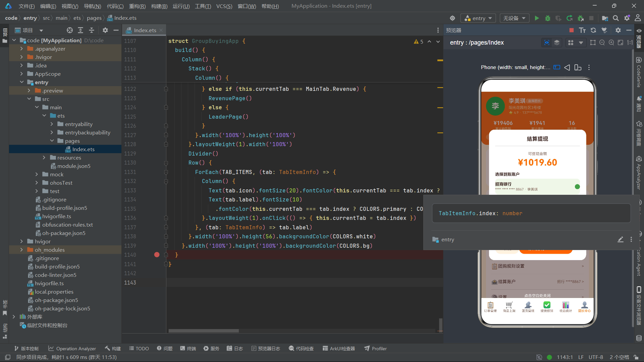644x362 pixels.
Task: Reset preview to 1:1 scale
Action: (x=630, y=43)
